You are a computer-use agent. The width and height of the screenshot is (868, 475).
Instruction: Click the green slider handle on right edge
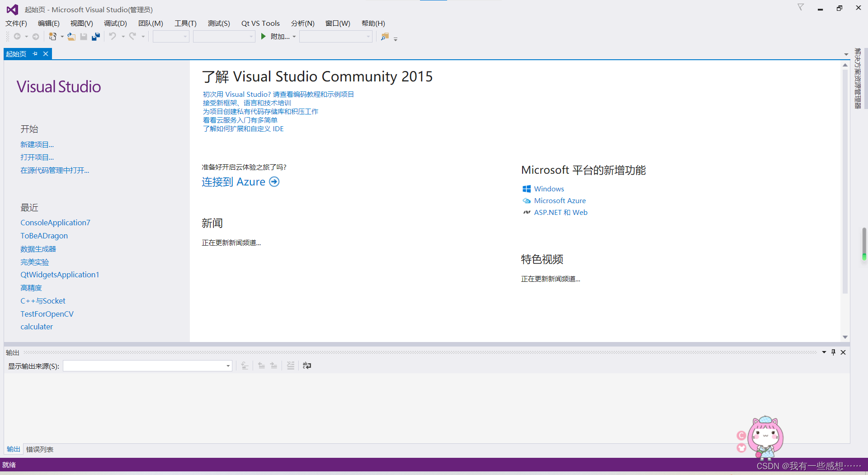864,257
